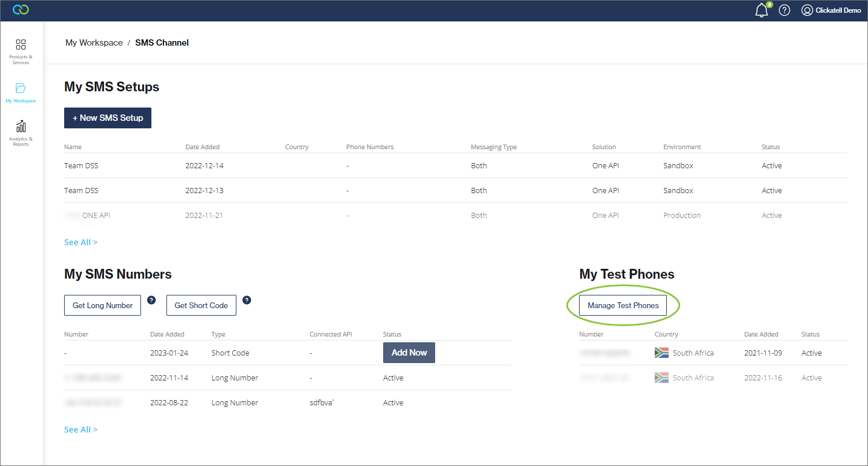Click the help icon beside Get Short Code

point(247,300)
